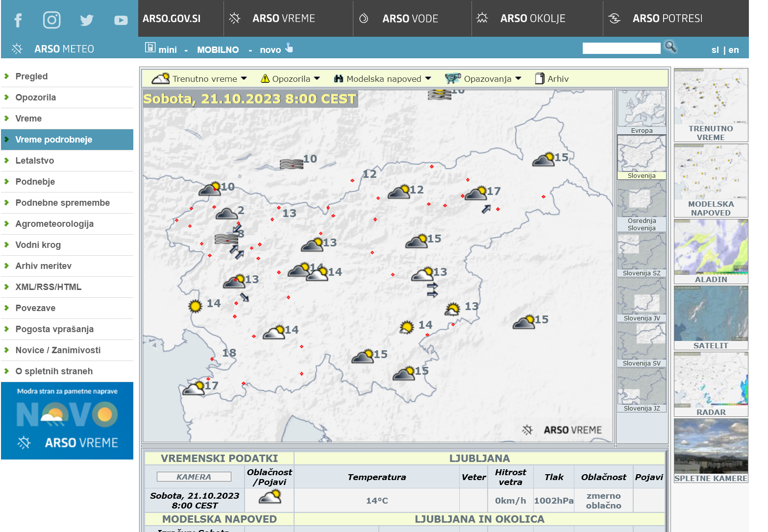Screen dimensions: 768x532
Task: Select the Slovenija map thumbnail
Action: (642, 157)
